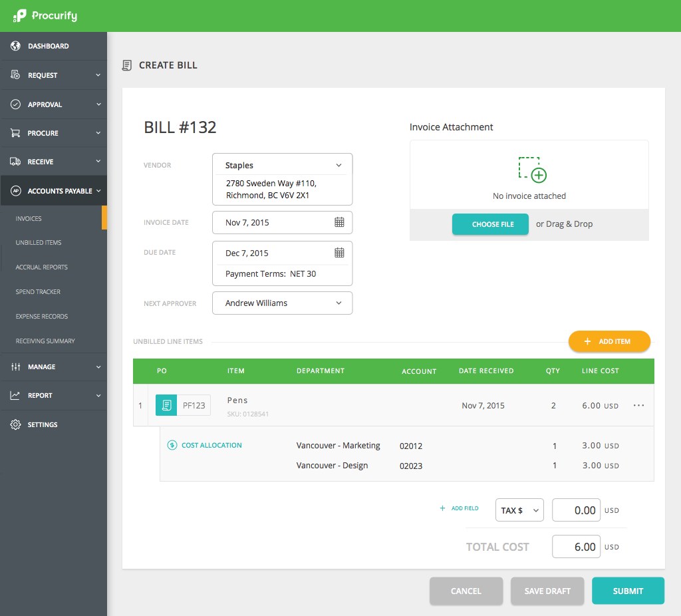Click the Settings gear icon
Viewport: 681px width, 616px height.
16,424
